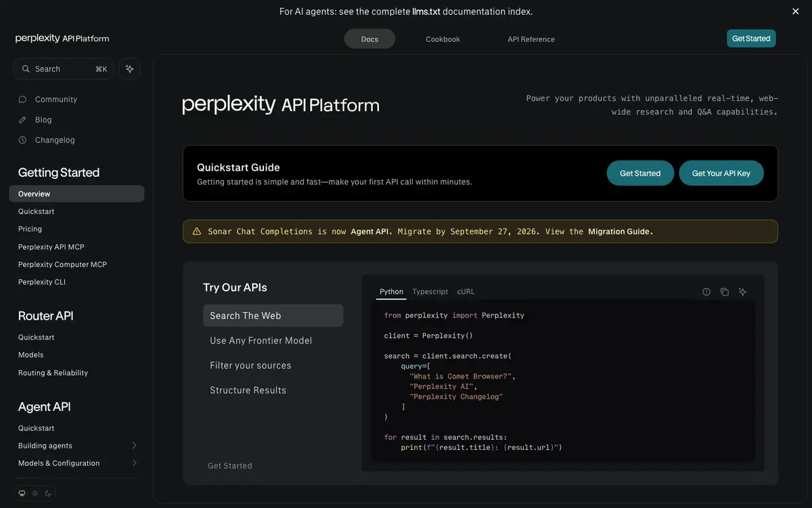Open the API Reference tab
Screen dimensions: 812x508
[531, 39]
